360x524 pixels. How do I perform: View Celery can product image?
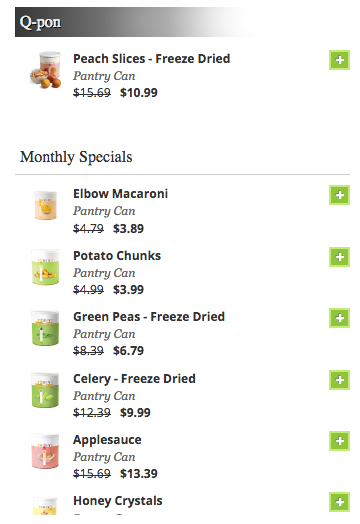45,390
